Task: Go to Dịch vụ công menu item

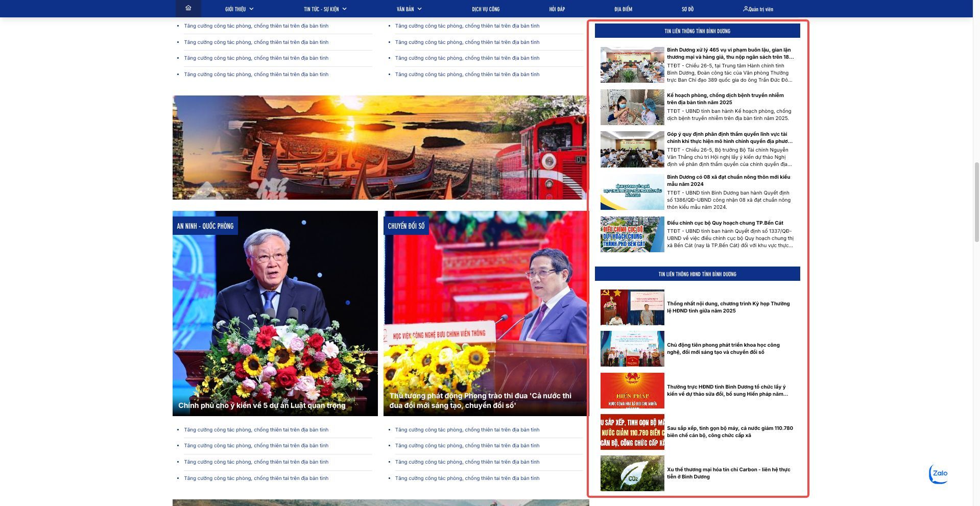Action: click(x=485, y=9)
